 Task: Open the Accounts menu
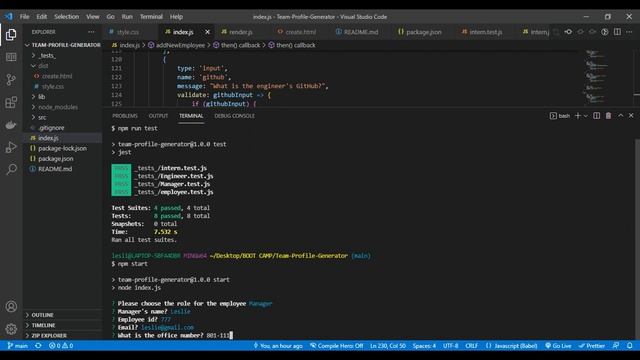11,306
